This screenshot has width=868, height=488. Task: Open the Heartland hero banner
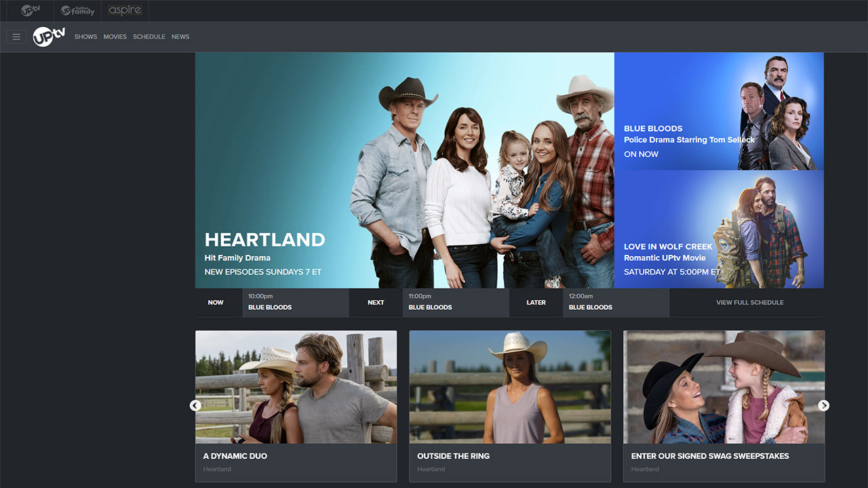[x=405, y=170]
